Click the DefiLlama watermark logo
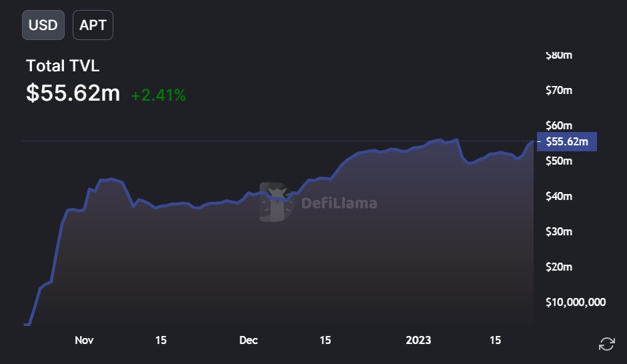 coord(276,202)
